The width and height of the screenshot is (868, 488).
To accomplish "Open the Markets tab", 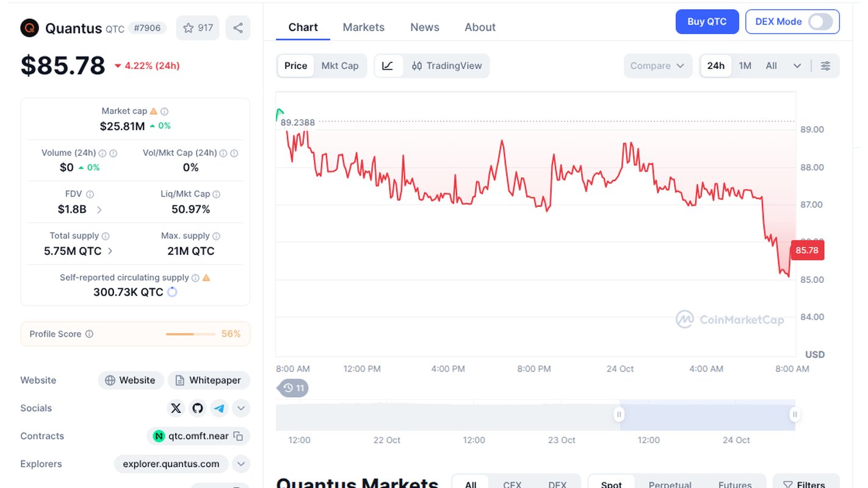I will tap(364, 27).
